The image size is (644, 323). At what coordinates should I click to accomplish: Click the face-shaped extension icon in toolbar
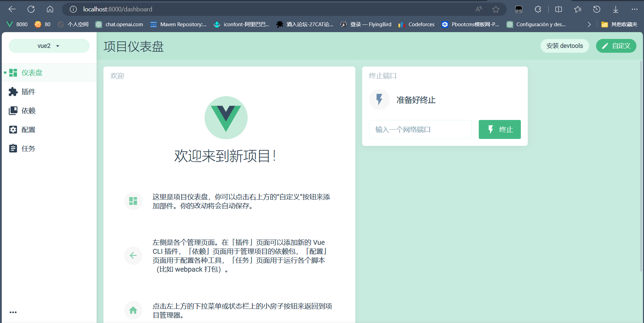[519, 9]
